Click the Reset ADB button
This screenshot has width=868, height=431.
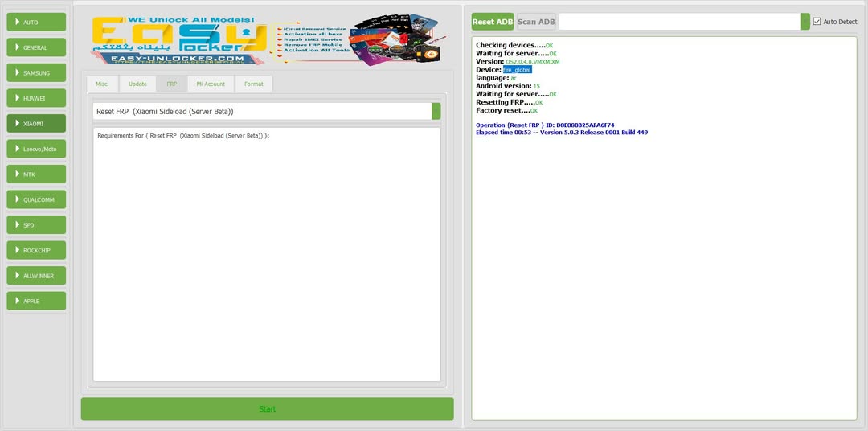[493, 22]
